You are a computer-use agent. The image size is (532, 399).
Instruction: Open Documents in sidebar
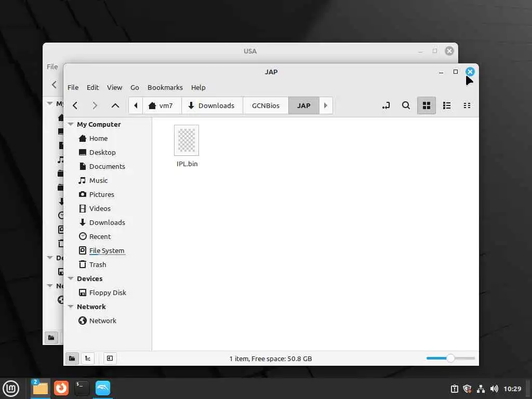coord(108,166)
